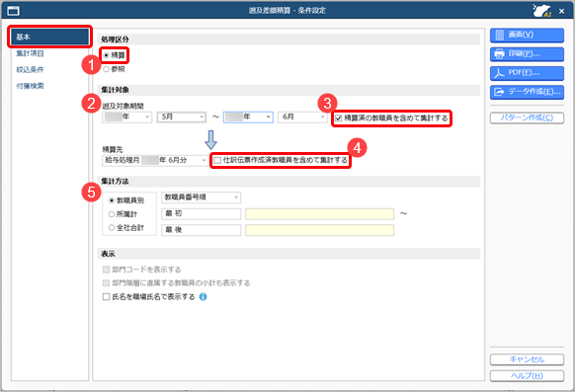The width and height of the screenshot is (575, 392).
Task: Open the 教職員番号順 sort order dropdown
Action: [201, 197]
